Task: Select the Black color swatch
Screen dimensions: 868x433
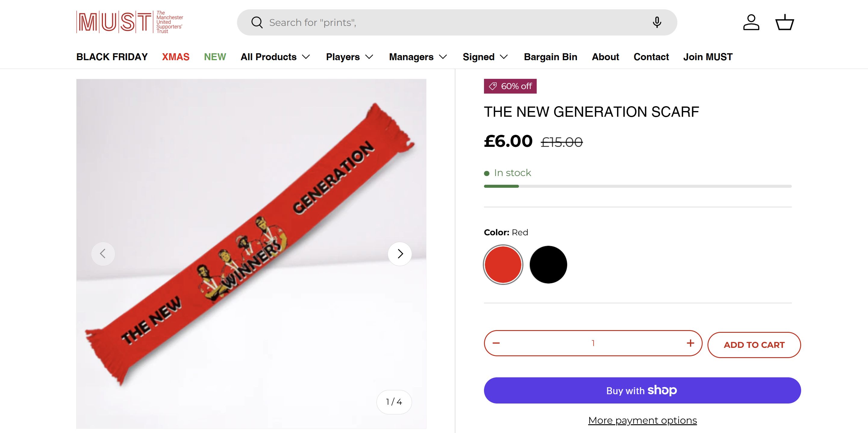Action: (548, 265)
